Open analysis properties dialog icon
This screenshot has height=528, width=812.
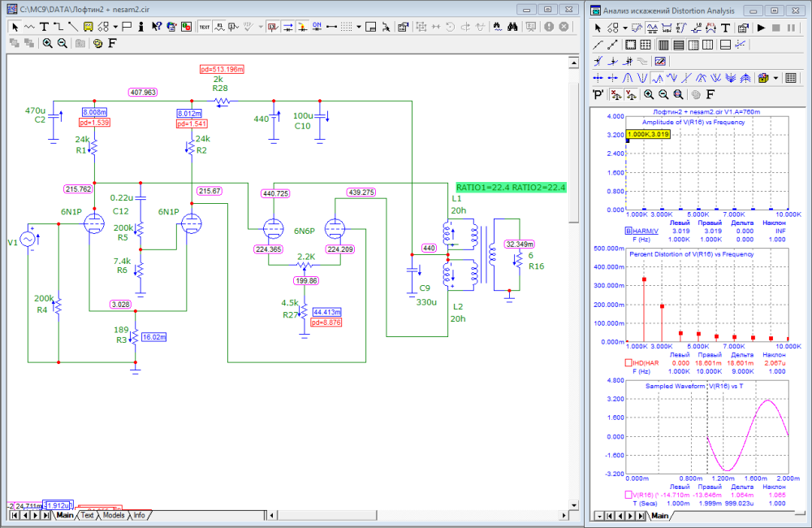click(x=743, y=28)
